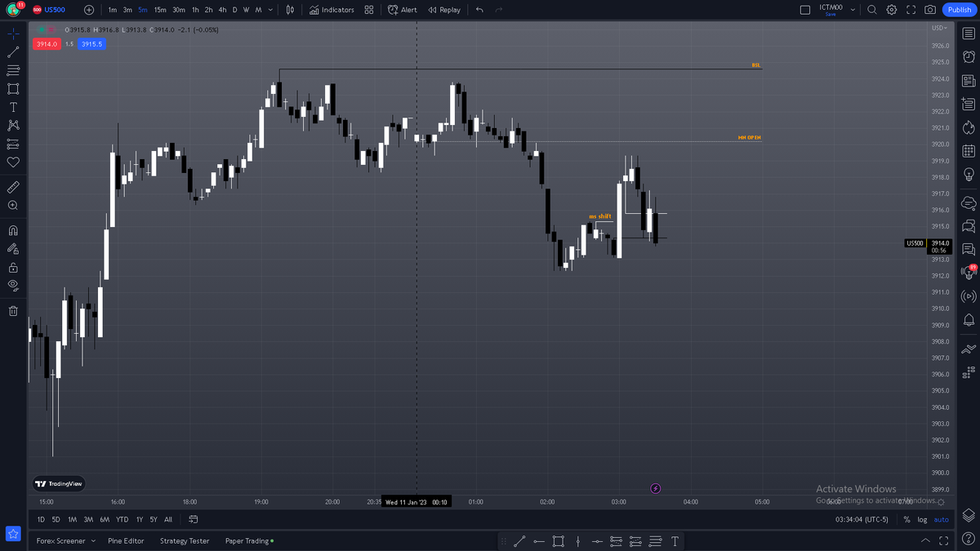980x551 pixels.
Task: Set date range to YTD
Action: (122, 519)
